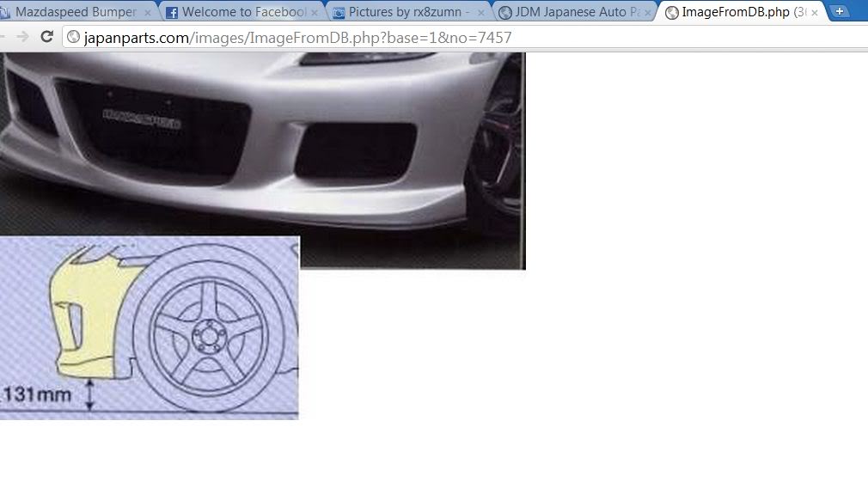Reload the current page
The image size is (868, 488).
[x=47, y=37]
